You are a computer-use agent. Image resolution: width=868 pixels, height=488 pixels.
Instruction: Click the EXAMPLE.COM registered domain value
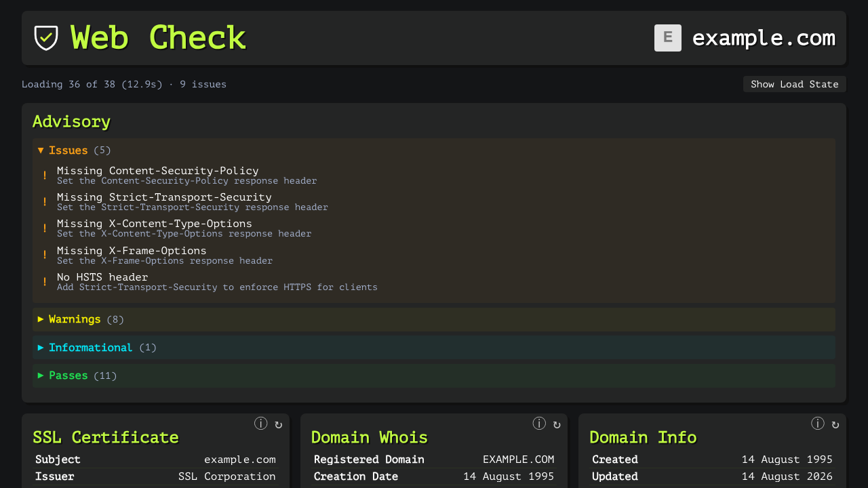point(519,460)
